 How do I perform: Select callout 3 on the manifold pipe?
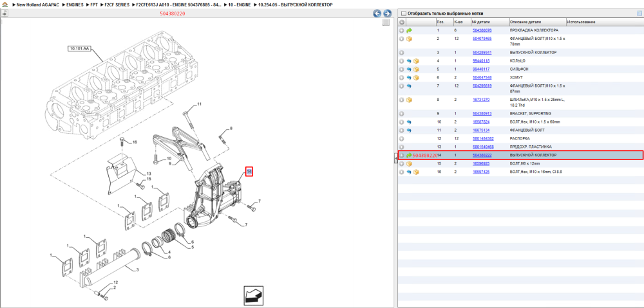pyautogui.click(x=137, y=269)
